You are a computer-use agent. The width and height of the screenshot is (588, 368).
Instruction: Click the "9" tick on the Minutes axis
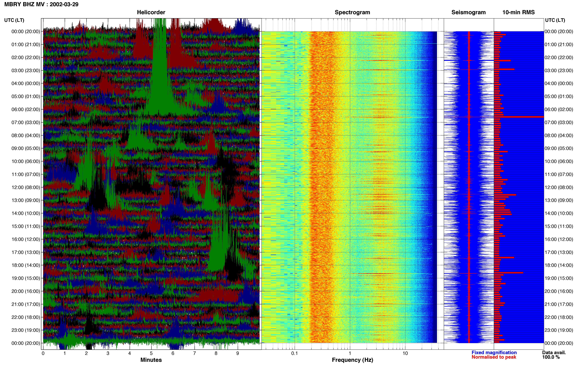(x=238, y=353)
